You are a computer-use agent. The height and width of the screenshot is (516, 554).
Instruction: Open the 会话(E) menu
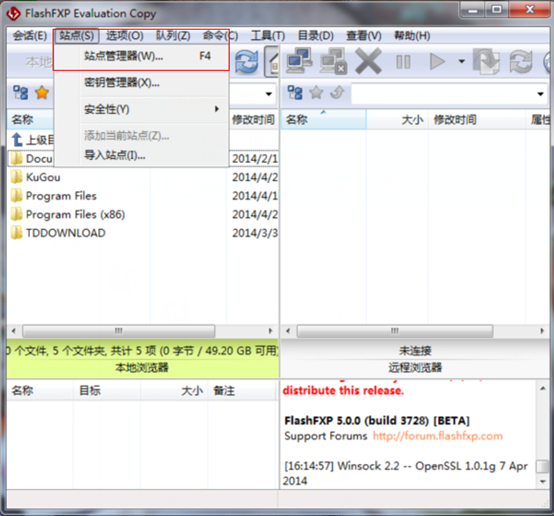[x=30, y=36]
